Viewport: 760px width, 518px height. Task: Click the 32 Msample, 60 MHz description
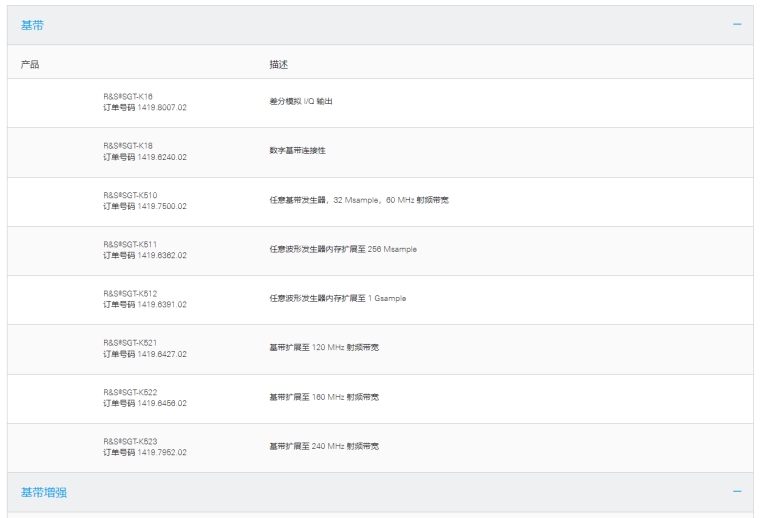point(358,200)
